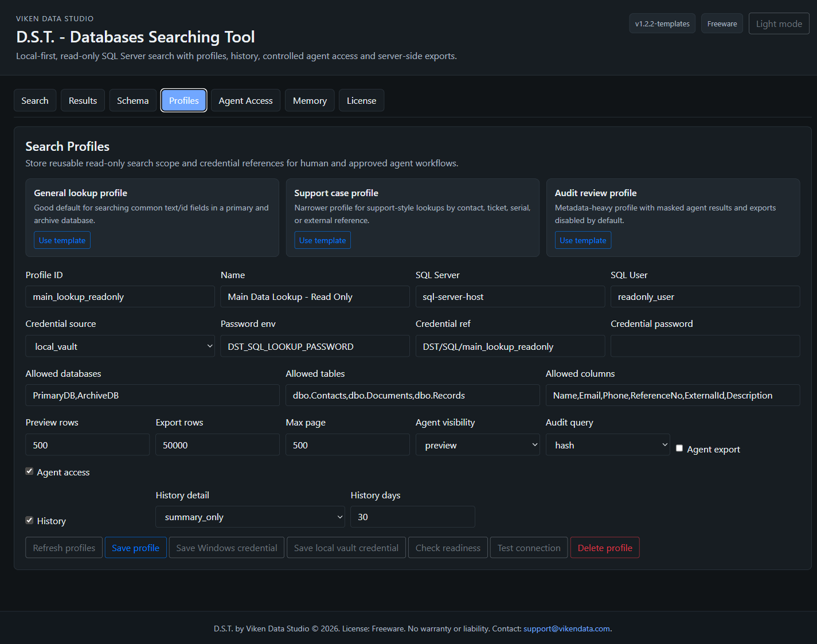Run Check readiness

448,548
